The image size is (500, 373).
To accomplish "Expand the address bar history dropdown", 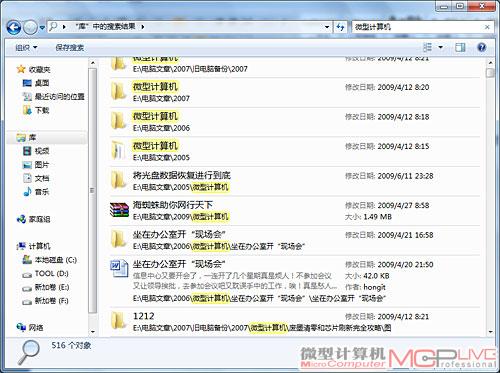I will coord(327,27).
